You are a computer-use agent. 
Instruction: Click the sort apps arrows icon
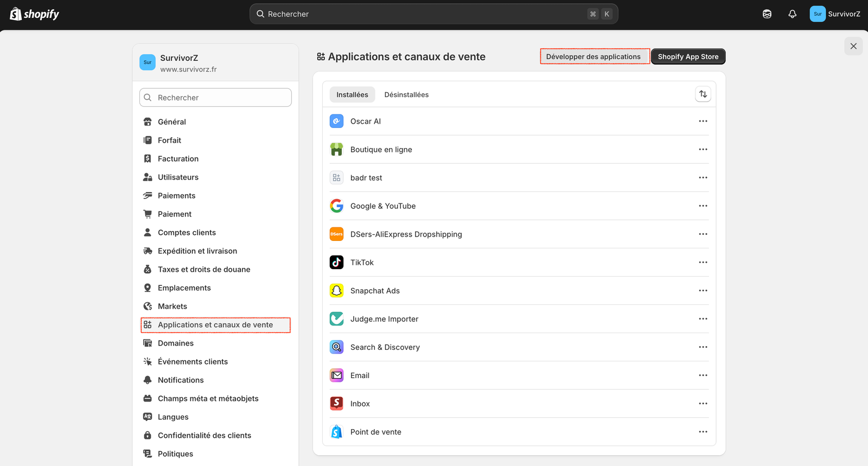[703, 94]
